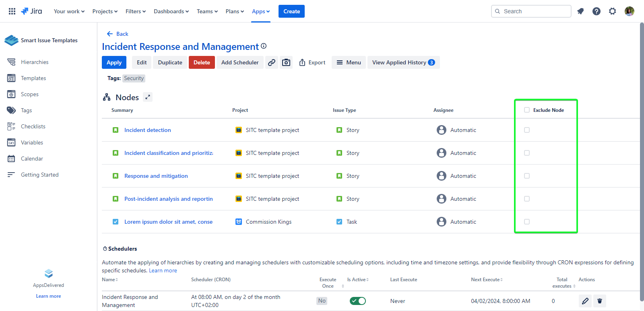The width and height of the screenshot is (644, 311).
Task: Click the Templates sidebar icon
Action: pos(11,78)
